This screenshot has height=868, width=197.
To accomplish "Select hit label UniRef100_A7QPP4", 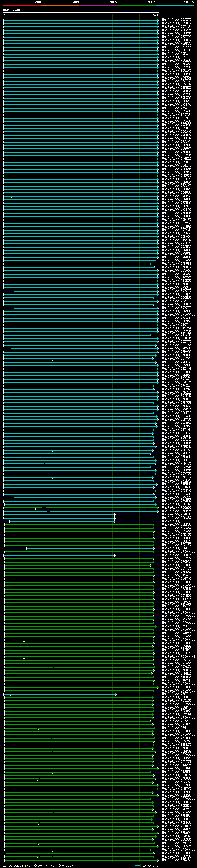I will [x=177, y=511].
